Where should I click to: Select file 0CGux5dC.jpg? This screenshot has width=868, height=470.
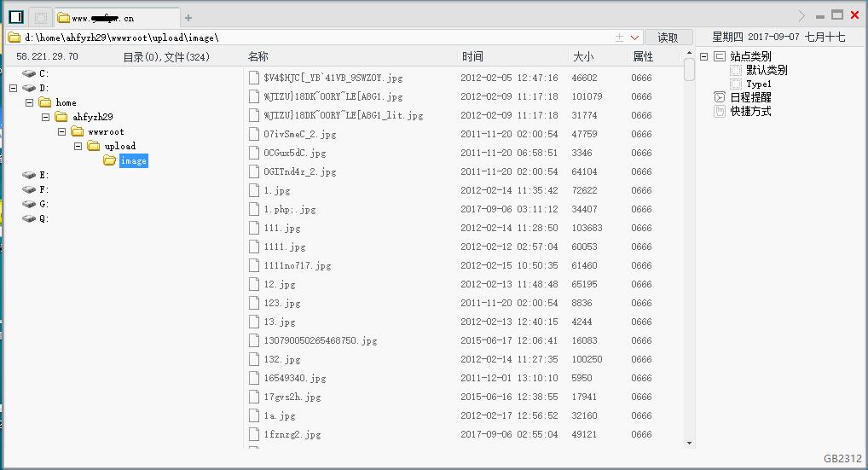[295, 153]
